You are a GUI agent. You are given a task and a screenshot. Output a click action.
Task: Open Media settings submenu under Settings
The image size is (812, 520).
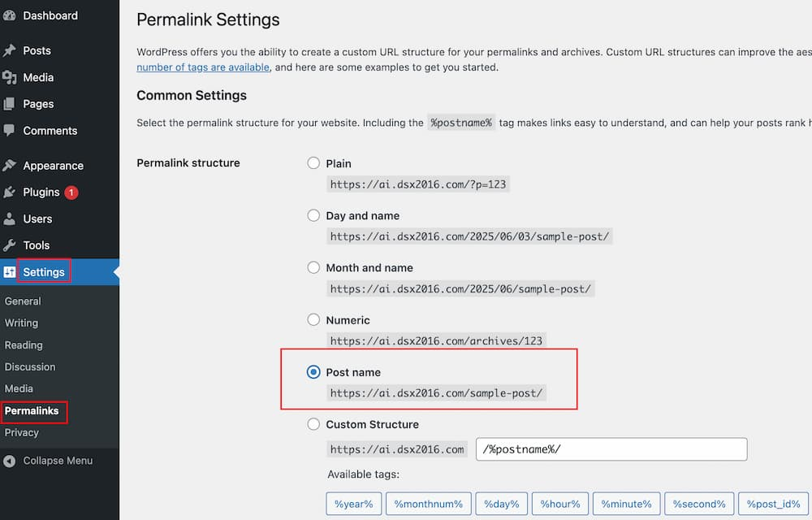[x=19, y=388]
